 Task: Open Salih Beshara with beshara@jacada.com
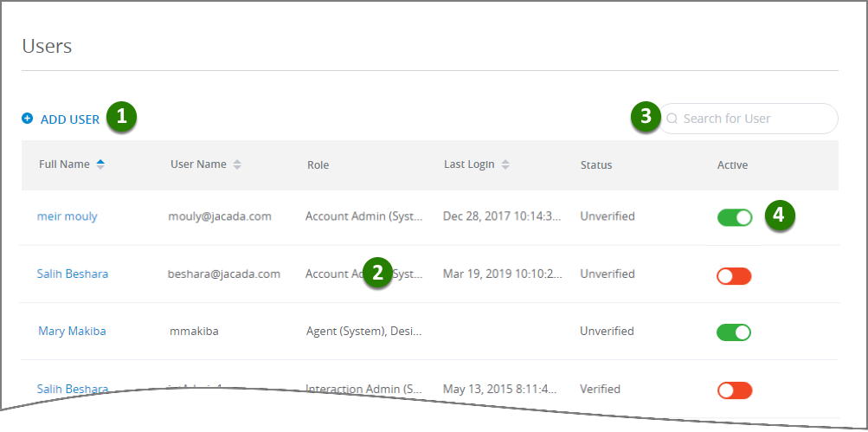point(73,274)
